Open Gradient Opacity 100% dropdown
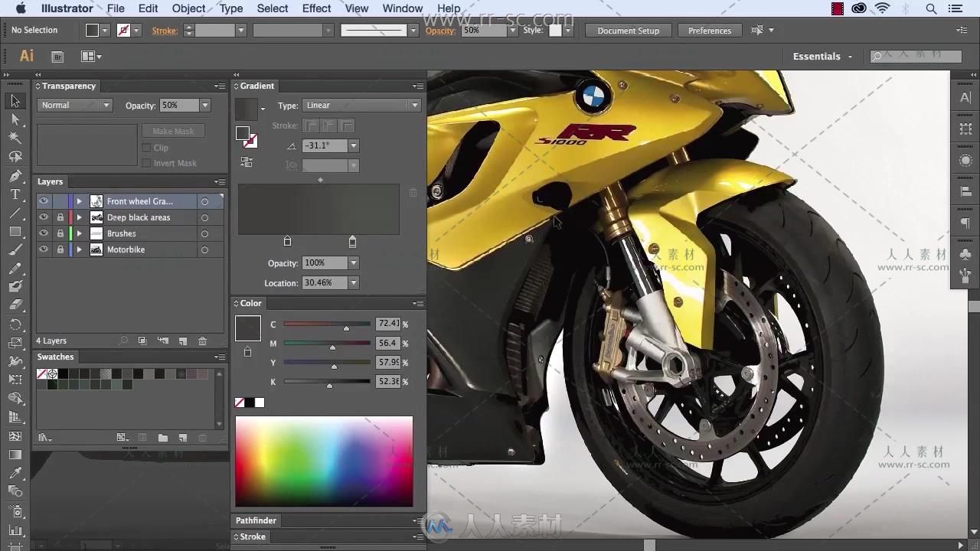This screenshot has height=551, width=980. tap(353, 263)
